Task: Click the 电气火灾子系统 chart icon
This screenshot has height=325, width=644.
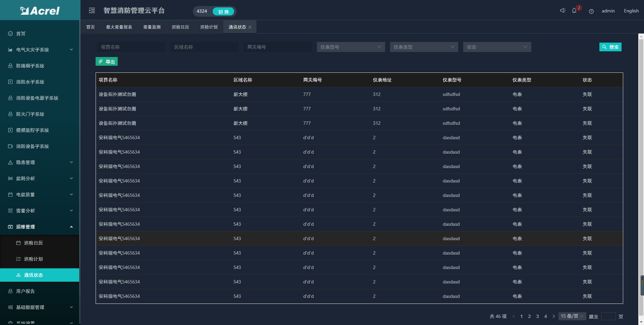Action: (x=10, y=50)
